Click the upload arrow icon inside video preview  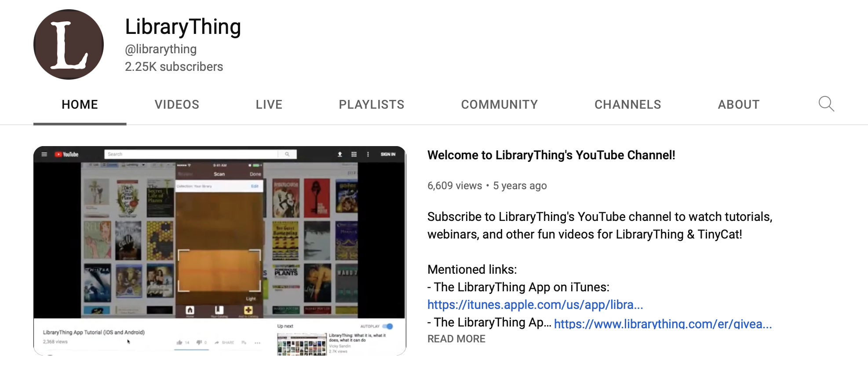click(x=340, y=154)
